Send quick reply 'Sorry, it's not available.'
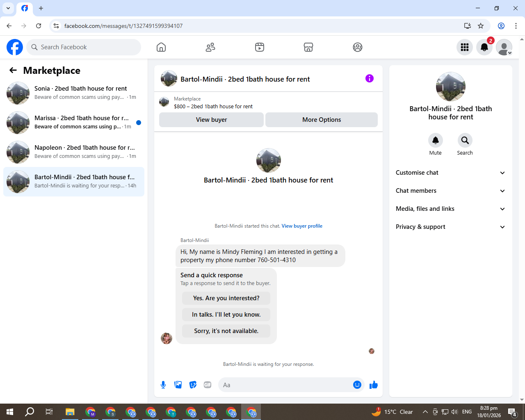This screenshot has height=420, width=525. (x=226, y=331)
